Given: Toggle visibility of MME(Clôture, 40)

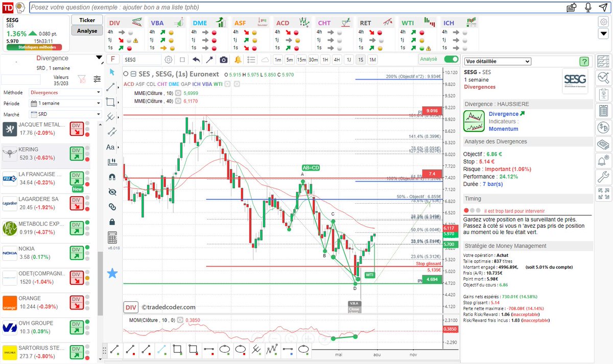Looking at the screenshot, I should [178, 101].
